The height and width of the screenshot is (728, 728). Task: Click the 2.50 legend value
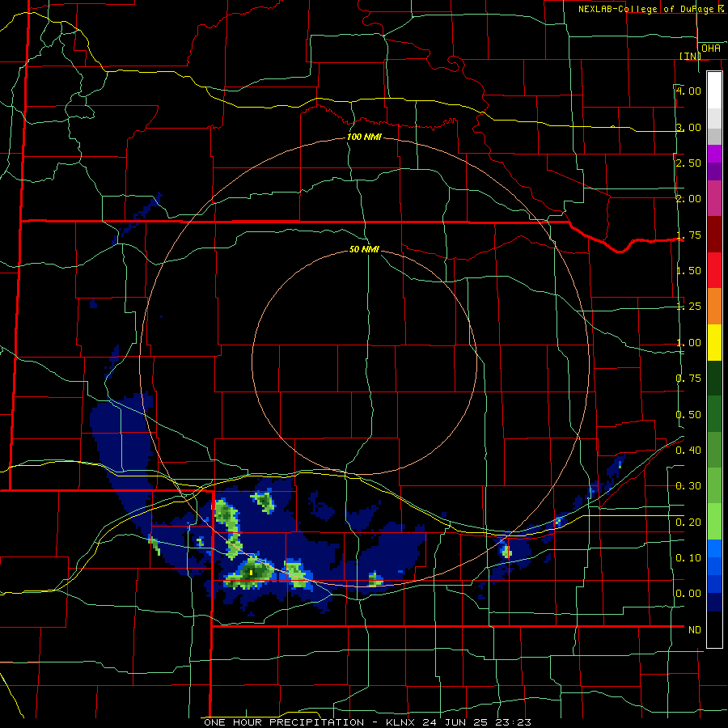pos(688,163)
